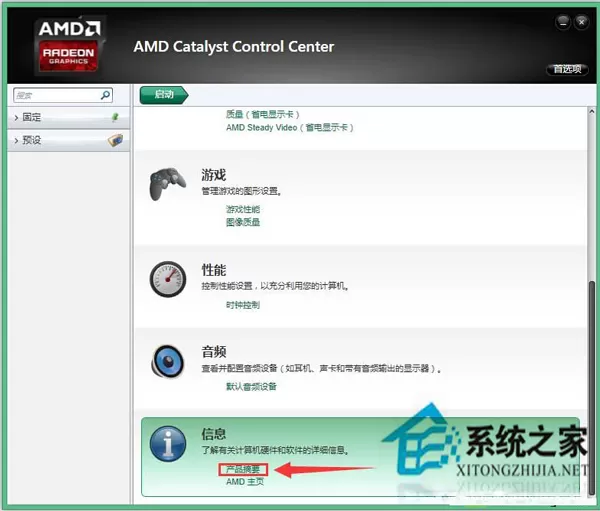Click the speaker icon for 音频
Image resolution: width=600 pixels, height=511 pixels.
[x=168, y=361]
